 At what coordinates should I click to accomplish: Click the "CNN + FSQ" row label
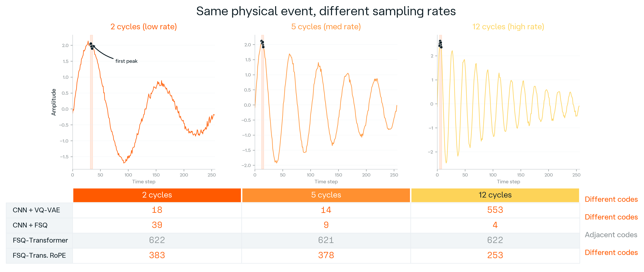point(30,225)
